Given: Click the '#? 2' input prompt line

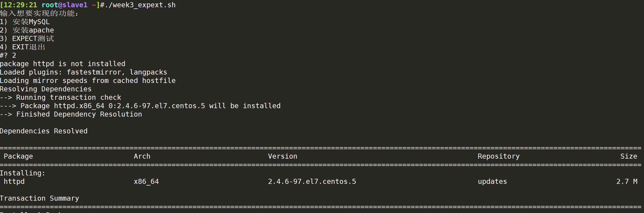Looking at the screenshot, I should (8, 55).
